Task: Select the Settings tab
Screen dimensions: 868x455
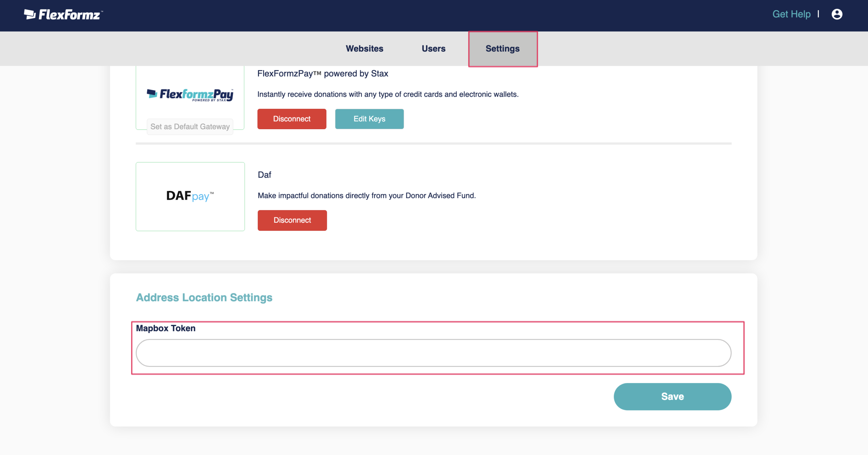Action: (502, 48)
